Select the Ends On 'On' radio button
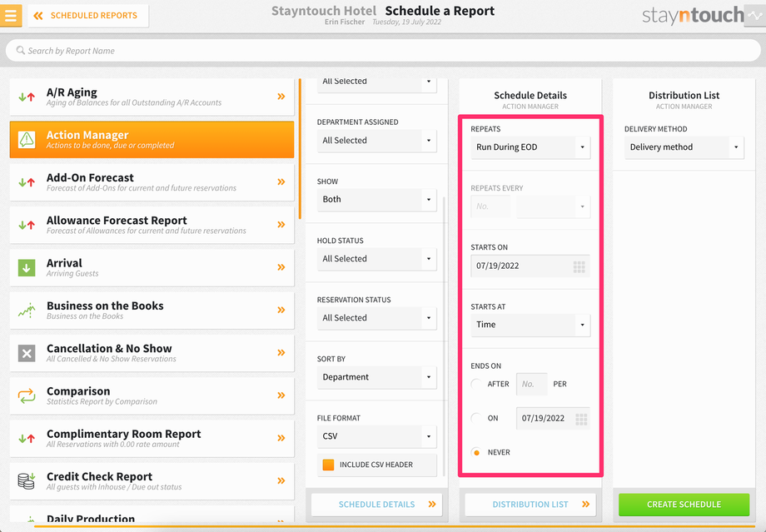The image size is (766, 532). coord(475,418)
